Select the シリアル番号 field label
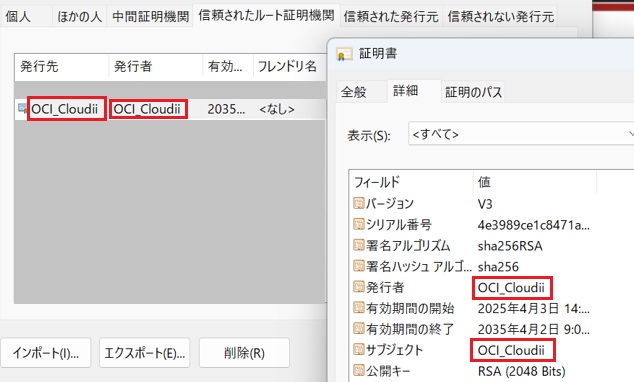 click(399, 224)
